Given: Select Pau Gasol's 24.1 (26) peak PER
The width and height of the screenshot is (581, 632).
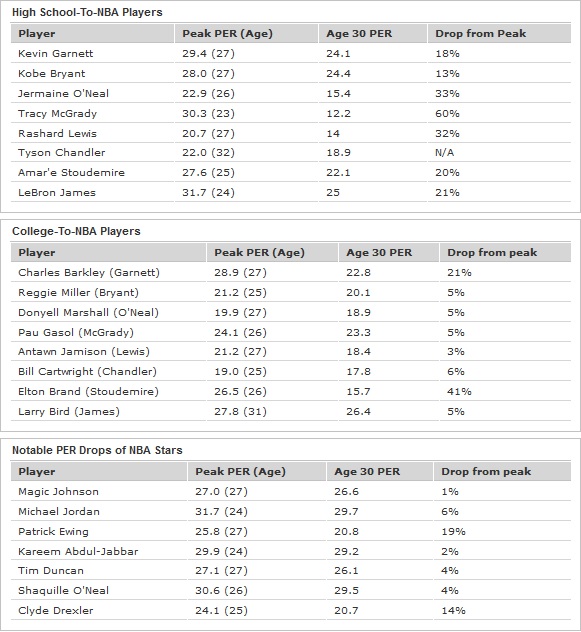Looking at the screenshot, I should (240, 333).
